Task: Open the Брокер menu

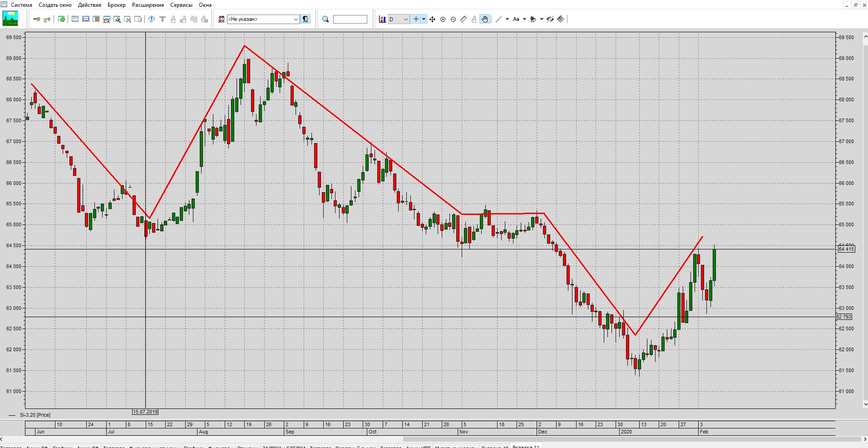Action: pyautogui.click(x=117, y=5)
